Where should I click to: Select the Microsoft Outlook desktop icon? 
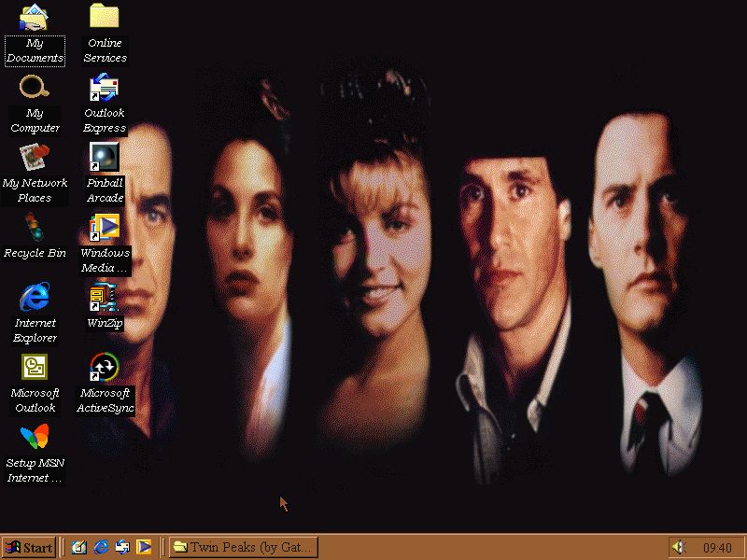(x=35, y=367)
